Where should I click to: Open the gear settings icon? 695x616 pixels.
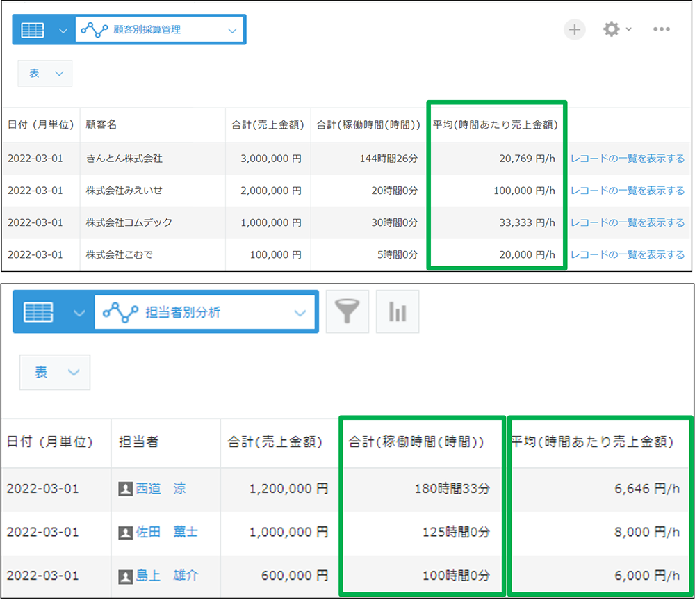[x=612, y=29]
